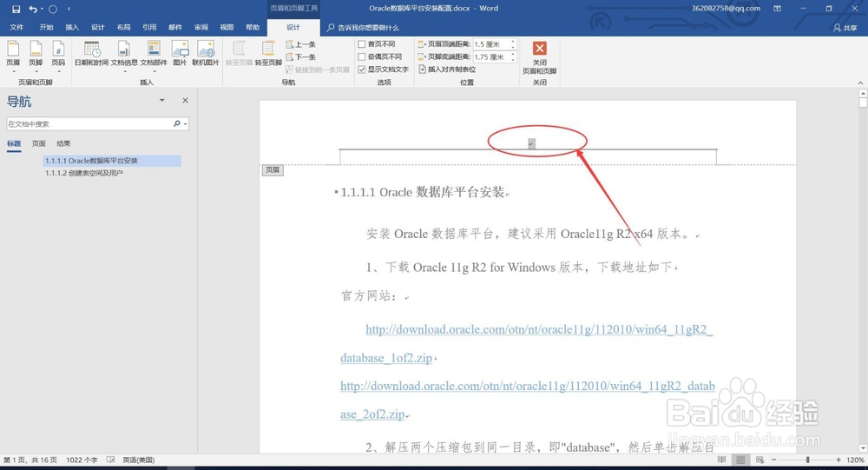
Task: Click the 在文档中搜索 search field
Action: 89,123
